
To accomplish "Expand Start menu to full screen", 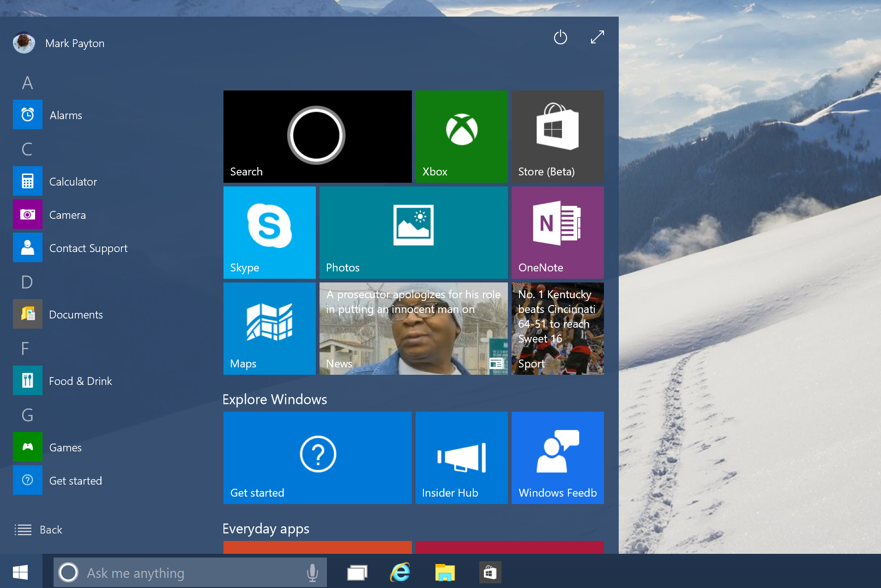I will coord(597,37).
